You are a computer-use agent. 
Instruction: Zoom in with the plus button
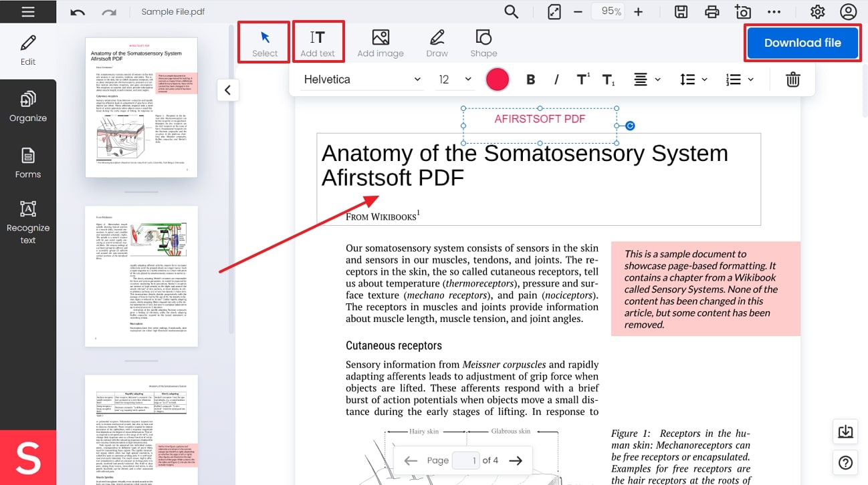(x=639, y=11)
